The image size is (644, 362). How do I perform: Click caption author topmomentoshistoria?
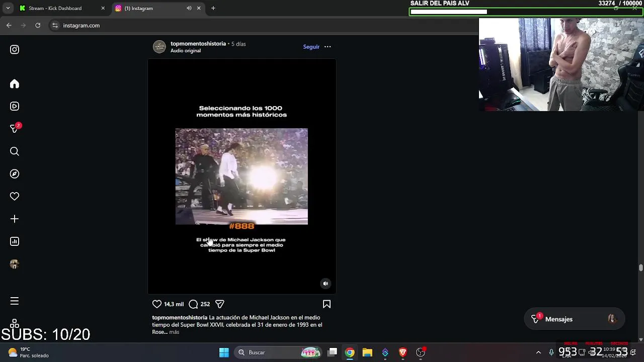180,317
